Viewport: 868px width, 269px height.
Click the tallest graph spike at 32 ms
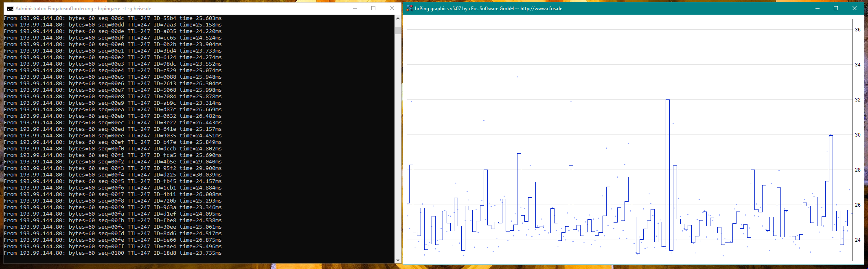(668, 100)
